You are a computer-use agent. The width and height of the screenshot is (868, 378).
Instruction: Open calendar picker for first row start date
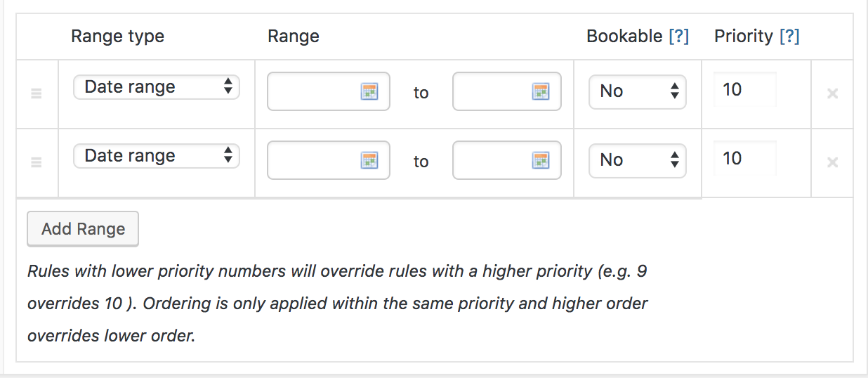pos(369,91)
